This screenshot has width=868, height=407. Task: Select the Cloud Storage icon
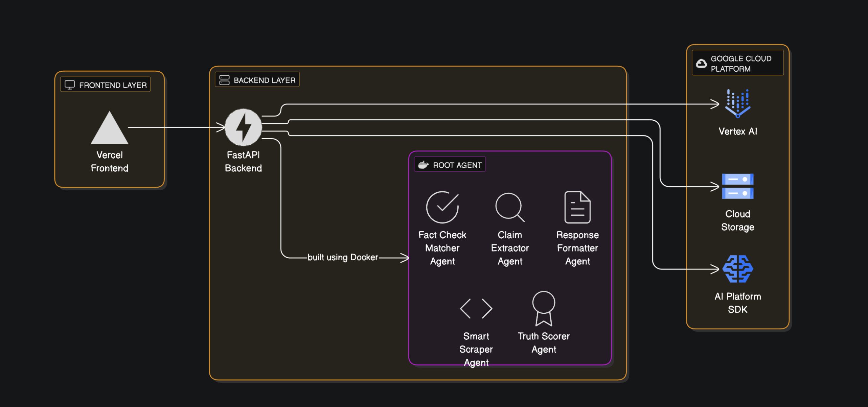(x=737, y=186)
